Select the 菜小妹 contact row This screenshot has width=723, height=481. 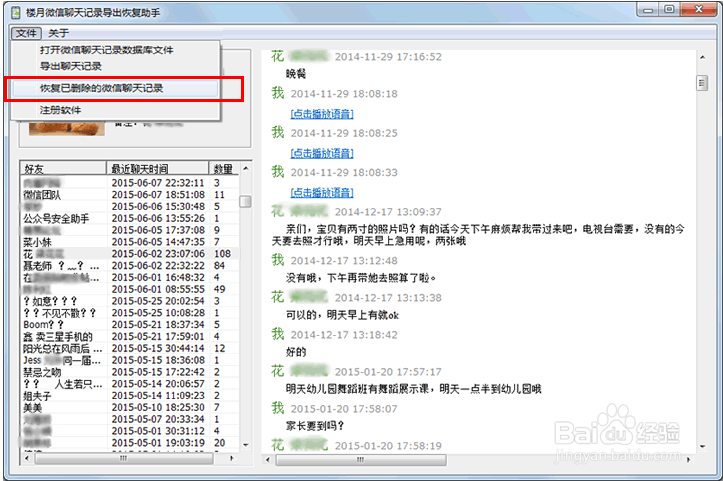point(130,242)
